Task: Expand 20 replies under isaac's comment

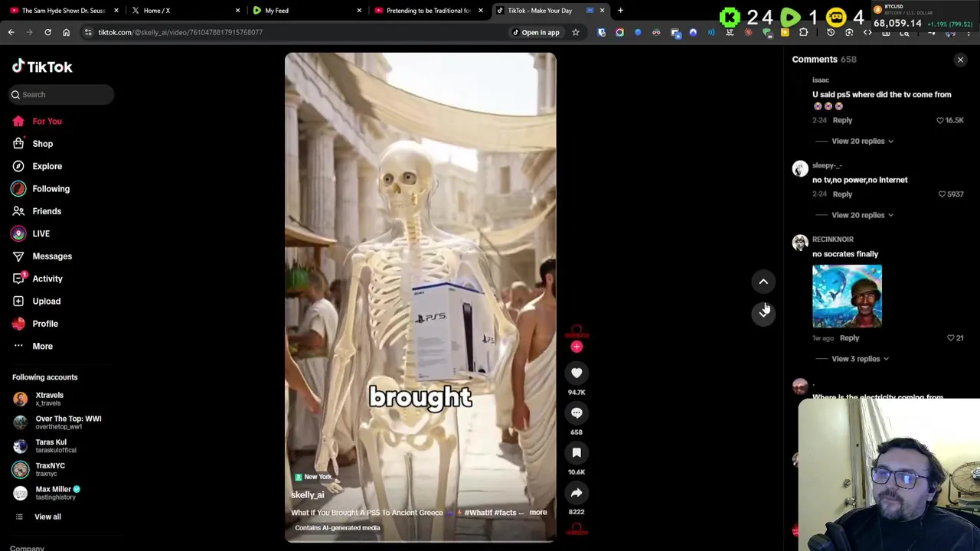Action: (862, 141)
